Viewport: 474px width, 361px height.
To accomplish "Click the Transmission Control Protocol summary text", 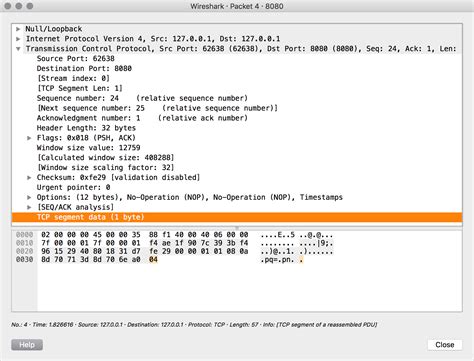I will click(241, 49).
